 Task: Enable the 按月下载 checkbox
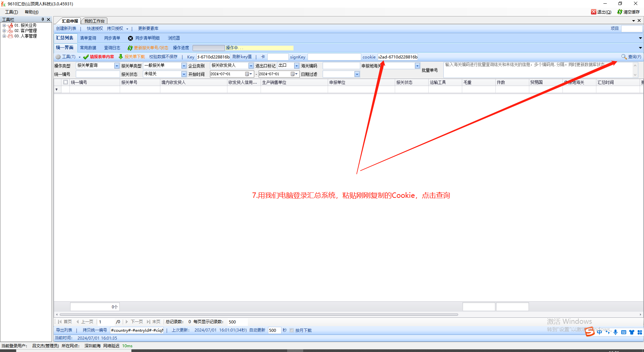292,331
